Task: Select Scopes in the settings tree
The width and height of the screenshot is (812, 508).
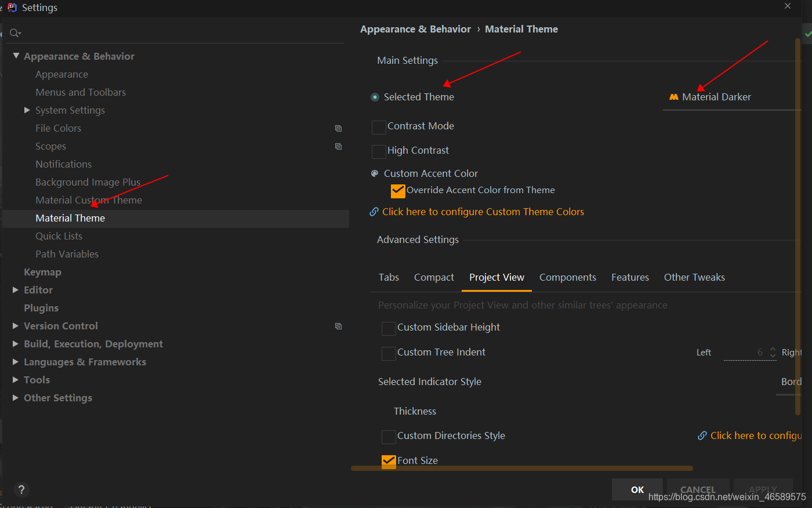Action: tap(50, 146)
